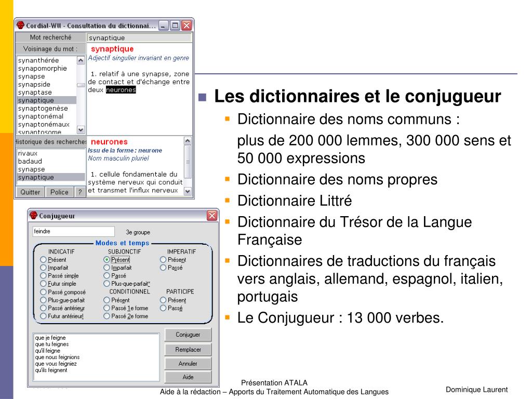The width and height of the screenshot is (532, 399).
Task: Click the verb field containing feindre
Action: (x=74, y=231)
